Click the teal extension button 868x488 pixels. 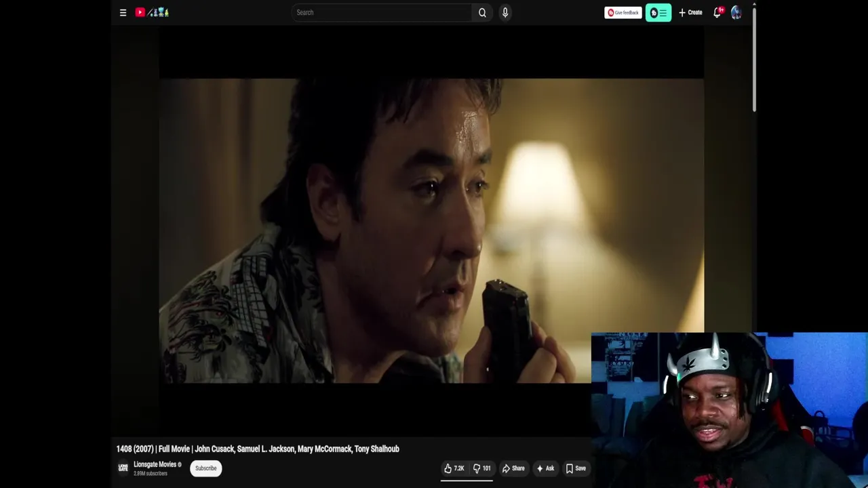tap(658, 12)
